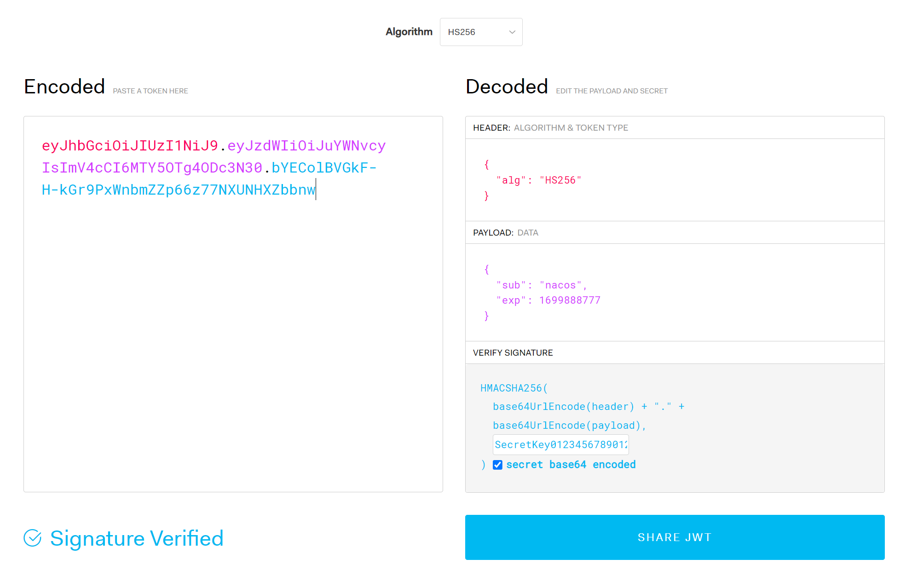
Task: Click the secret base64 encoded label text
Action: click(x=571, y=465)
